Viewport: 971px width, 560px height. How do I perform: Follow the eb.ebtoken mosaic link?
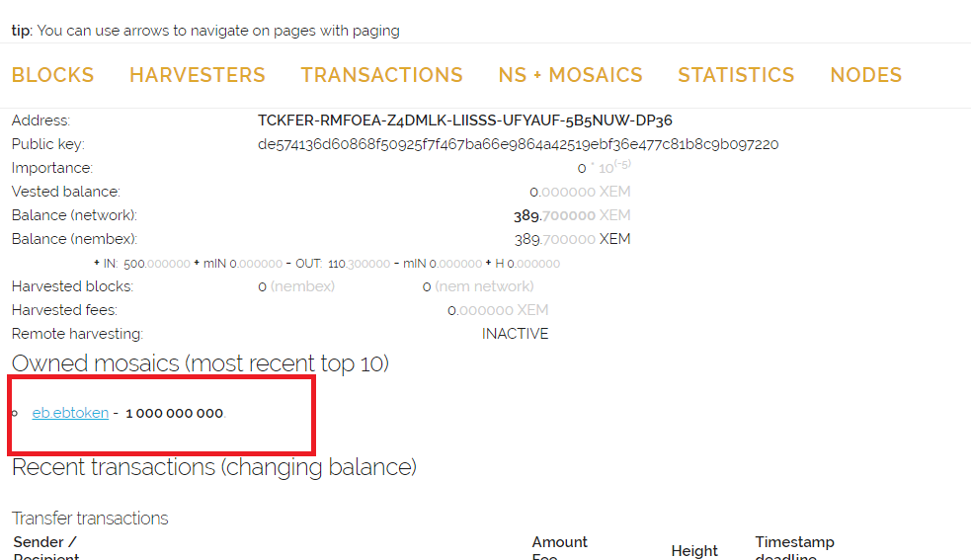pos(70,413)
